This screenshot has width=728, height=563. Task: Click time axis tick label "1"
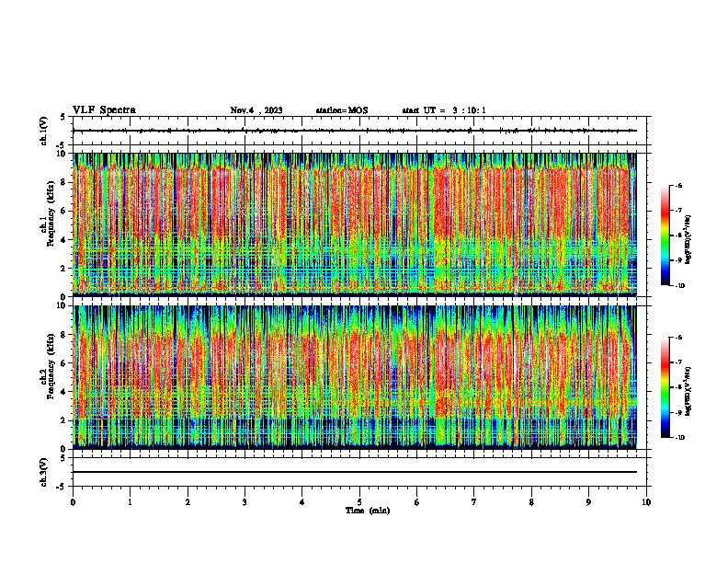coord(130,502)
